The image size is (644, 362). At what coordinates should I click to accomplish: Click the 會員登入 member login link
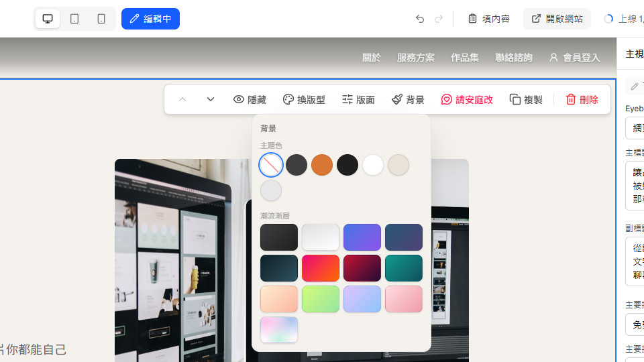pos(575,58)
